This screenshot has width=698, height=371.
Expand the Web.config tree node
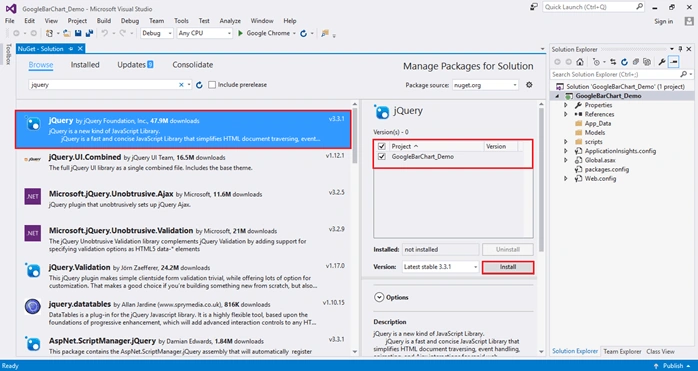pos(566,179)
